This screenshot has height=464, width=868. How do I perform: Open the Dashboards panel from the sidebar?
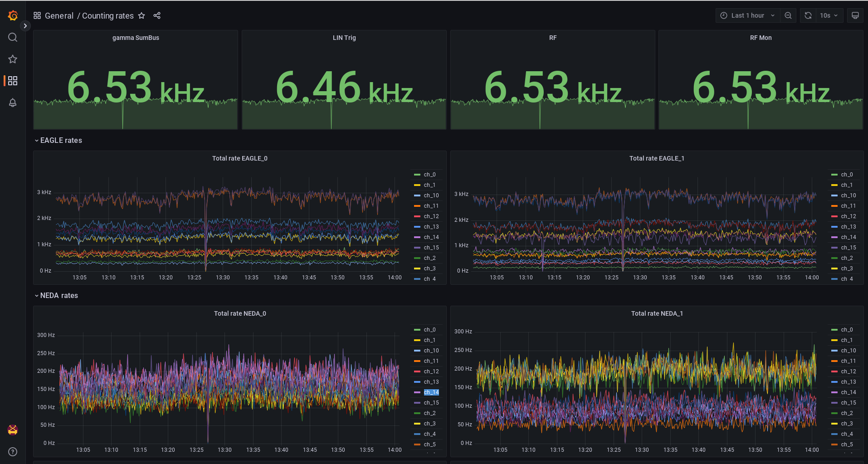click(x=13, y=81)
